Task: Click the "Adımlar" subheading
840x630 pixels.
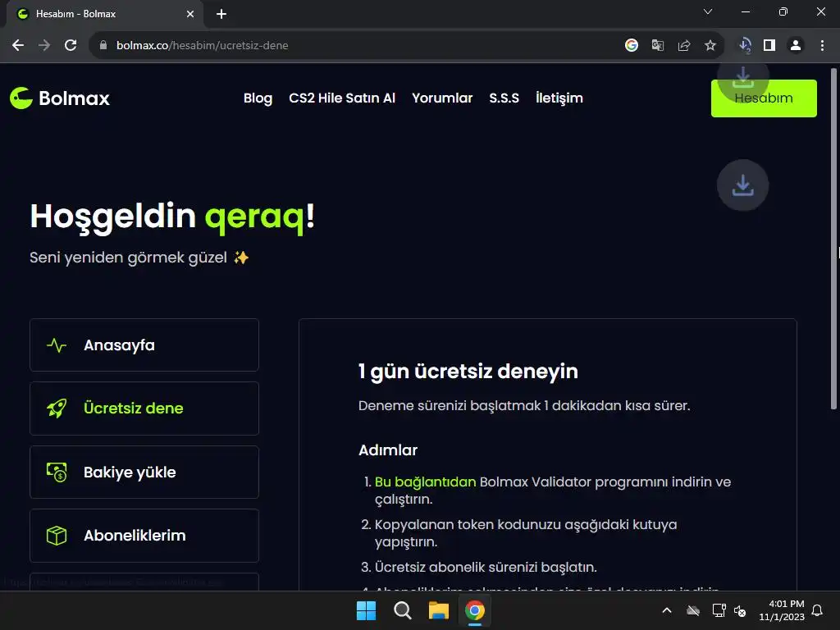Action: point(388,450)
